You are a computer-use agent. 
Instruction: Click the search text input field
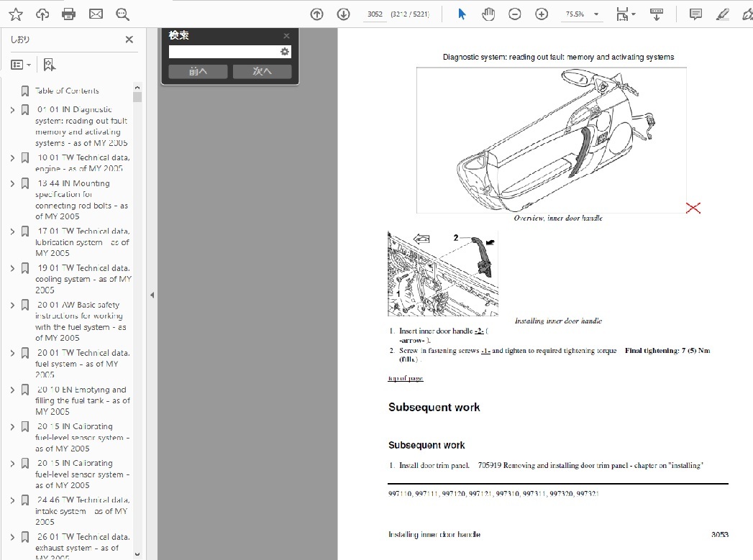(x=224, y=52)
